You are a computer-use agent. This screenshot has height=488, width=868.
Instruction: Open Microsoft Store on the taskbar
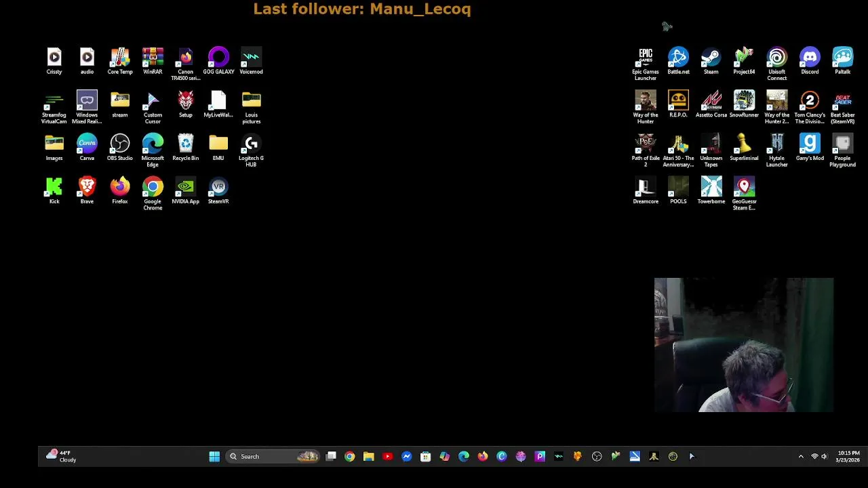[x=425, y=456]
